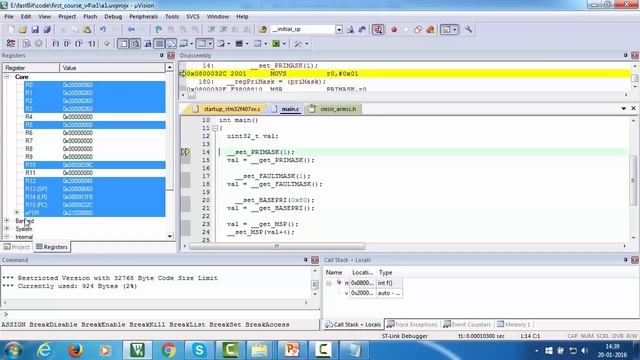
Task: Click the Register column header
Action: pos(31,68)
